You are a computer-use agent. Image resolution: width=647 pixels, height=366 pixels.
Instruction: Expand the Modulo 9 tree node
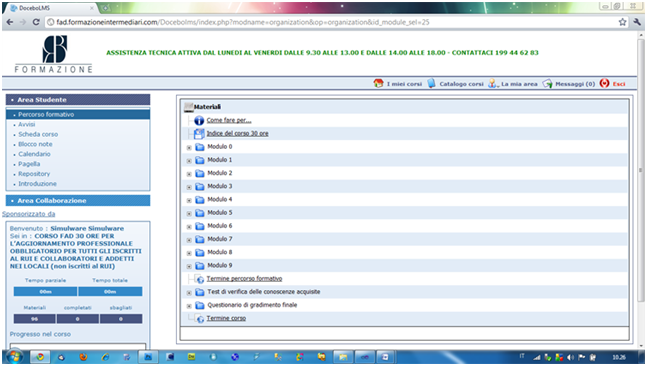point(189,267)
